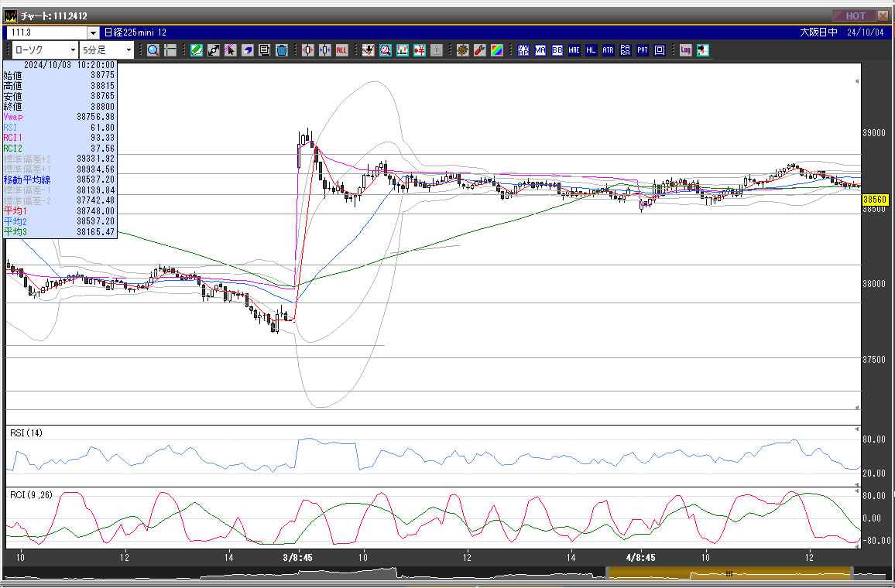Click the 39000 price axis label
The image size is (895, 588).
click(x=874, y=133)
